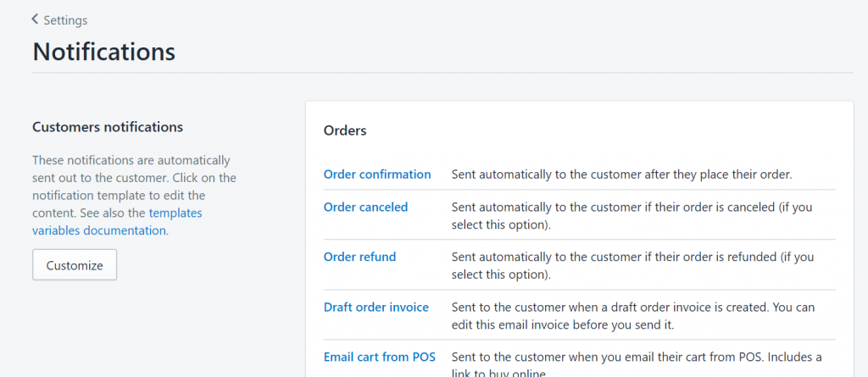Select the Email cart from POS description
Image resolution: width=868 pixels, height=377 pixels.
[637, 363]
